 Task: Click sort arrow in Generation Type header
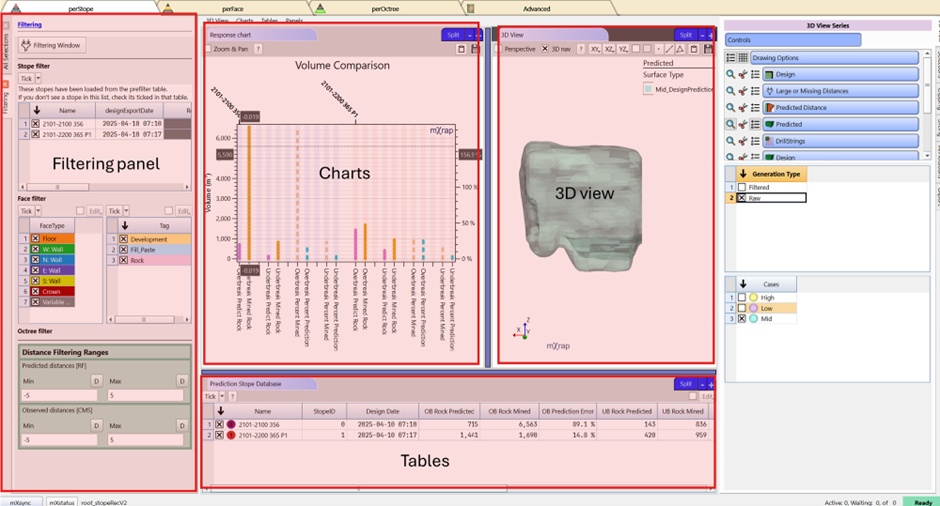pyautogui.click(x=743, y=174)
